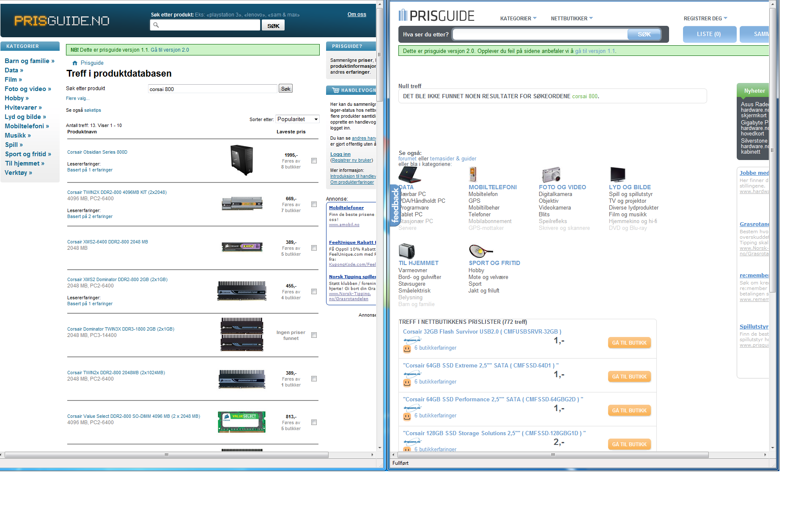Click right window vertical scrollbar thumb
This screenshot has height=508, width=812.
click(773, 150)
